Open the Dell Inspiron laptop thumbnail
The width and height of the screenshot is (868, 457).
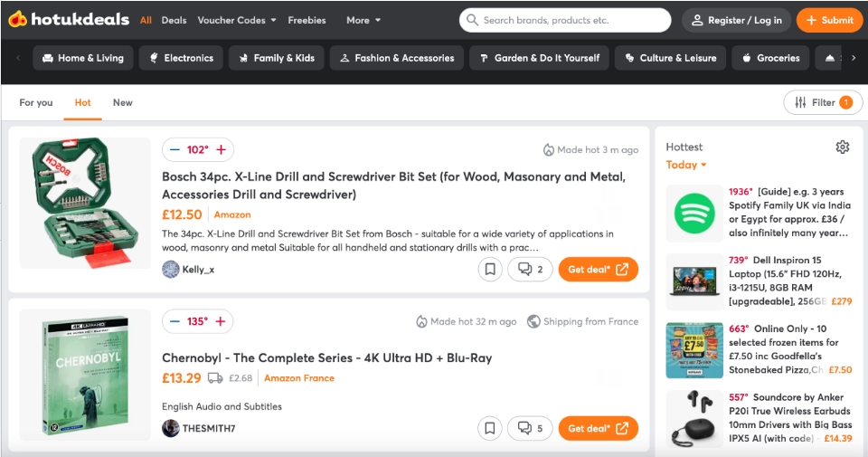point(694,282)
